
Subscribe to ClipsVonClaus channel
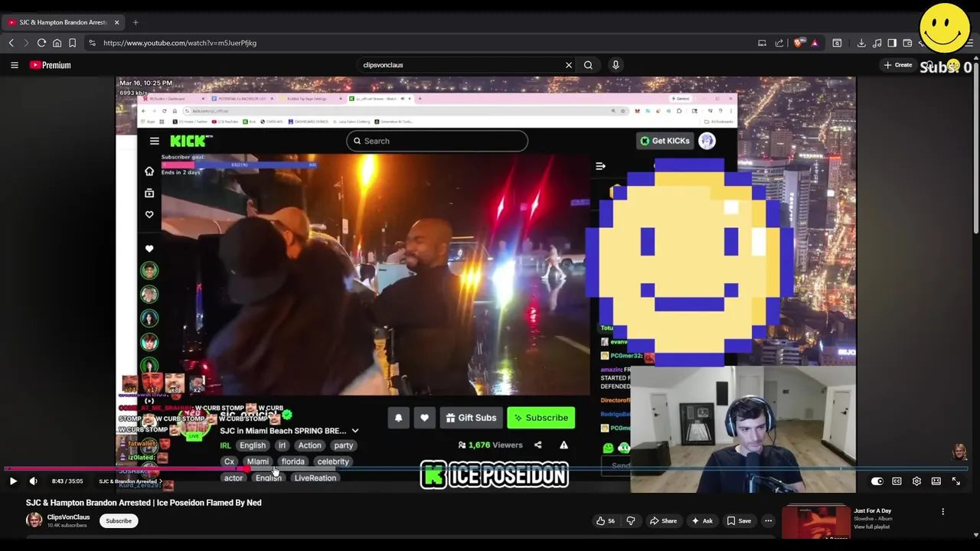(x=119, y=521)
